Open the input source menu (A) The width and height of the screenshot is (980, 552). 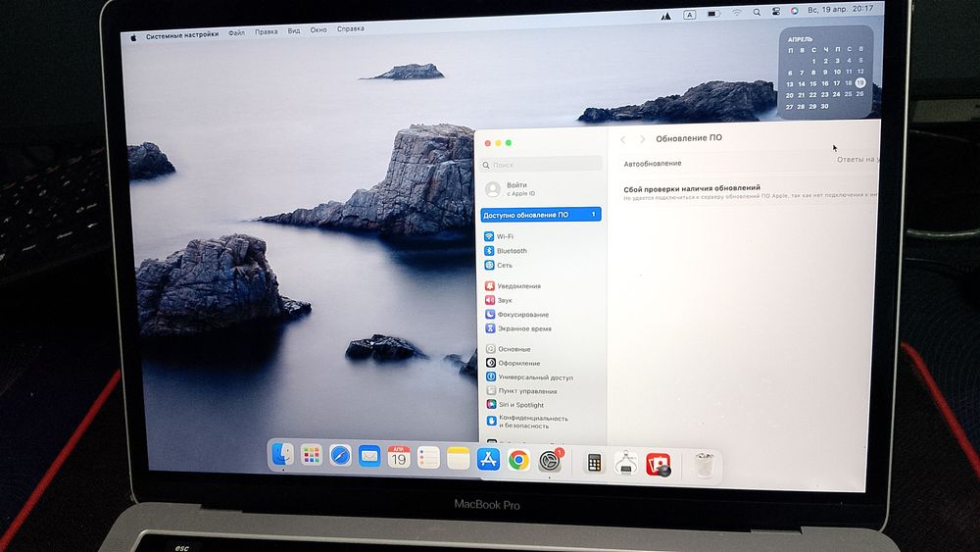[x=689, y=15]
